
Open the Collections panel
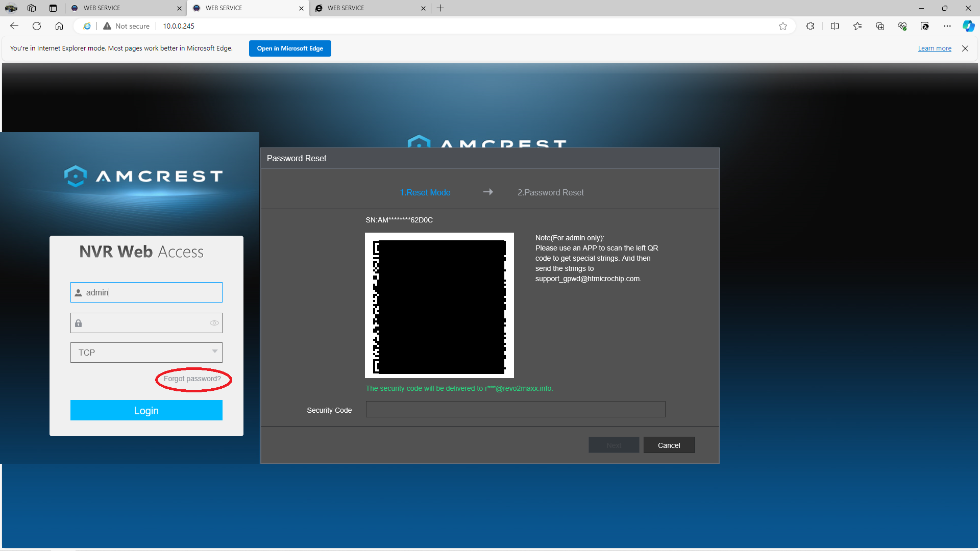880,26
